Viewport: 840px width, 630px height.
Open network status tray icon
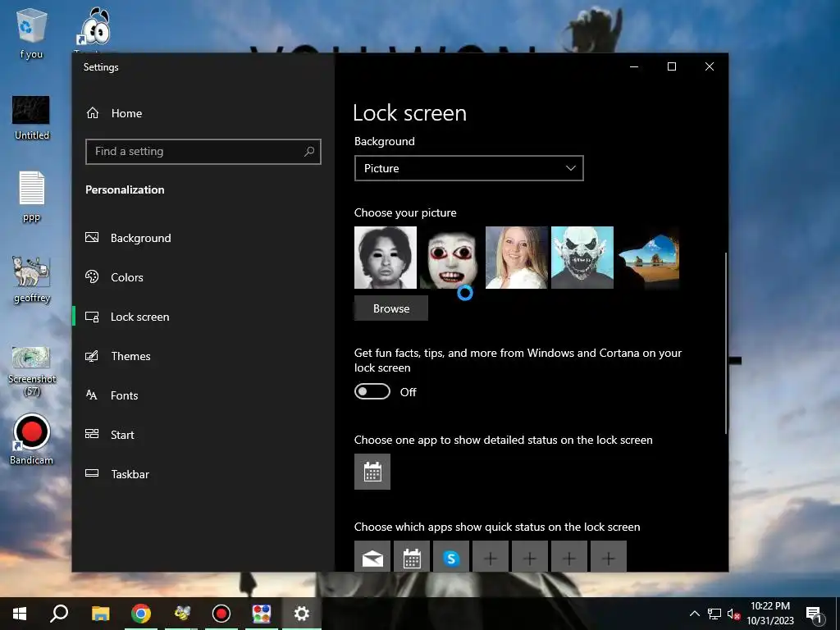click(714, 614)
